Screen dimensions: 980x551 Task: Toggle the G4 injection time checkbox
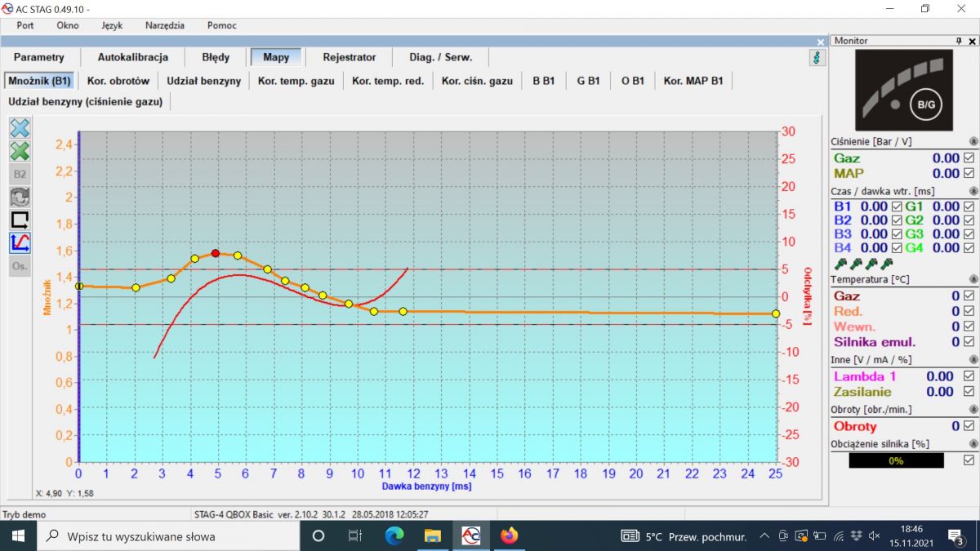point(969,247)
